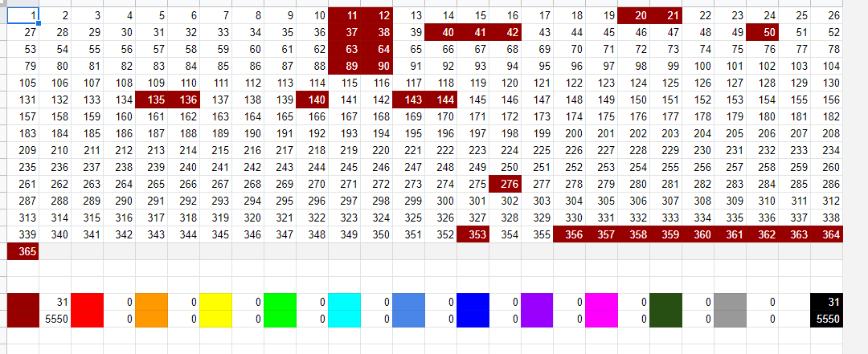Click the cell containing 200
This screenshot has height=354, width=868.
click(569, 134)
